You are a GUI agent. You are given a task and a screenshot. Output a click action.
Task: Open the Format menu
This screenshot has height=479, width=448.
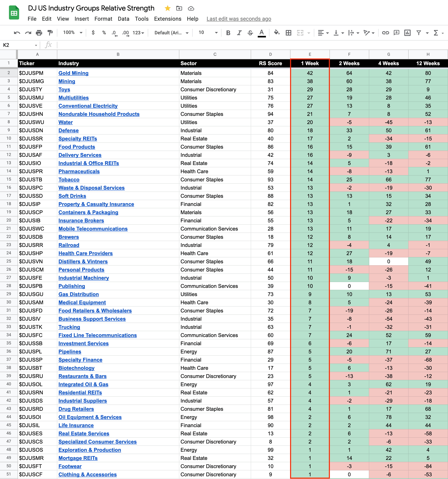[103, 19]
